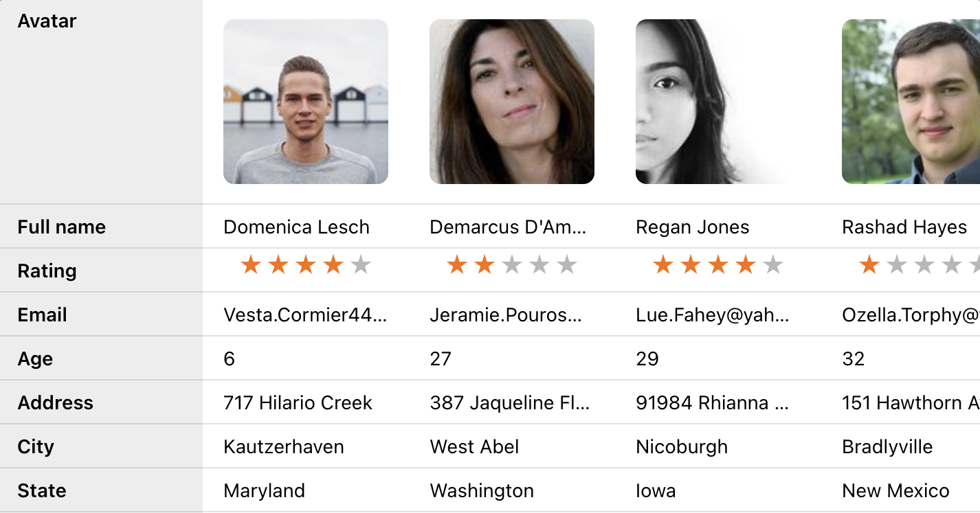The height and width of the screenshot is (513, 980).
Task: Click the first star in Domenica Lesch's rating
Action: [x=251, y=265]
